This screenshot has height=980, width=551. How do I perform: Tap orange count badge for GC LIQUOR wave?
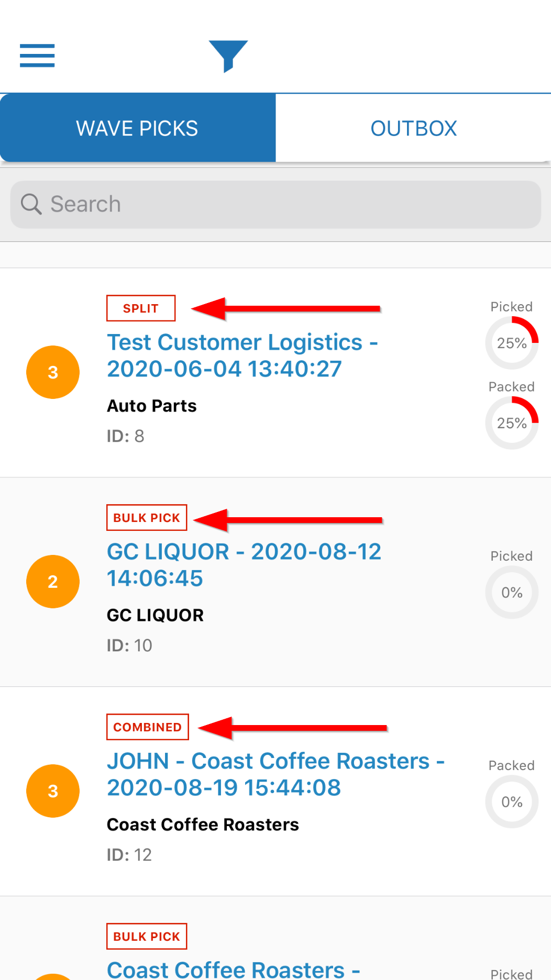click(53, 582)
